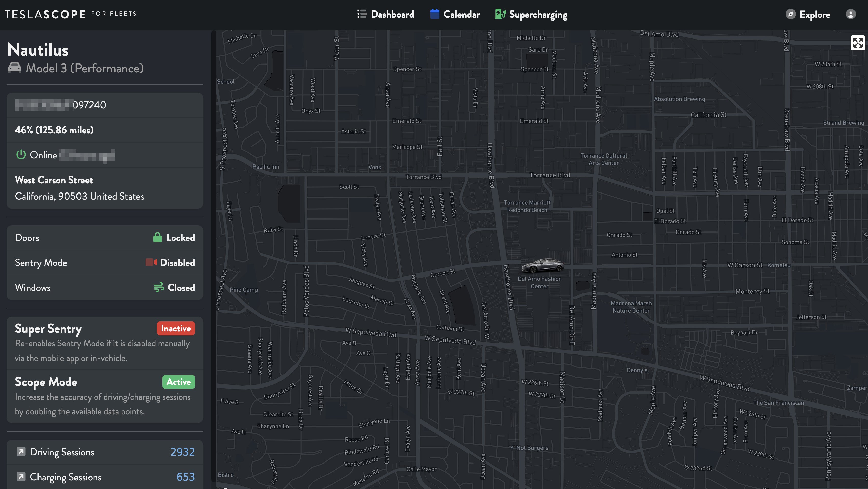This screenshot has width=868, height=489.
Task: Open the Supercharging nav item
Action: tap(531, 15)
